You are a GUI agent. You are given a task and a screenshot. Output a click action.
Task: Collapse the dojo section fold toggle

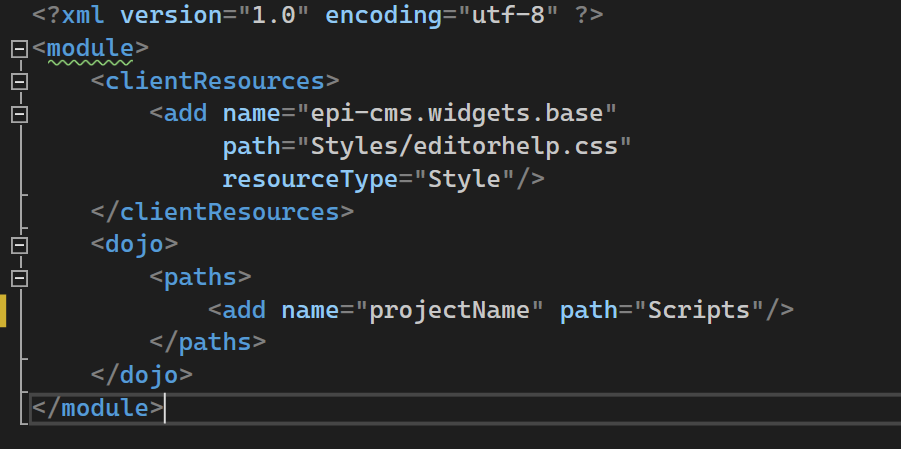(17, 244)
